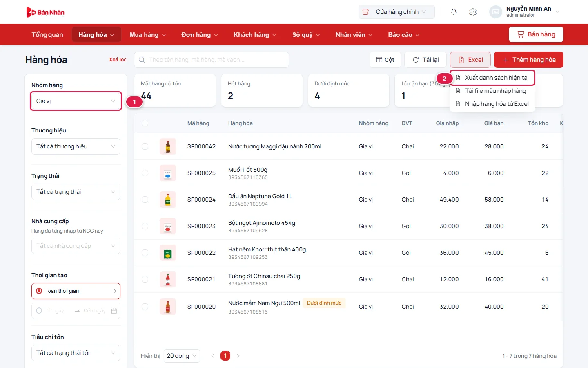Open the Tất cả nhà cung cấp dropdown
This screenshot has width=588, height=368.
(76, 246)
